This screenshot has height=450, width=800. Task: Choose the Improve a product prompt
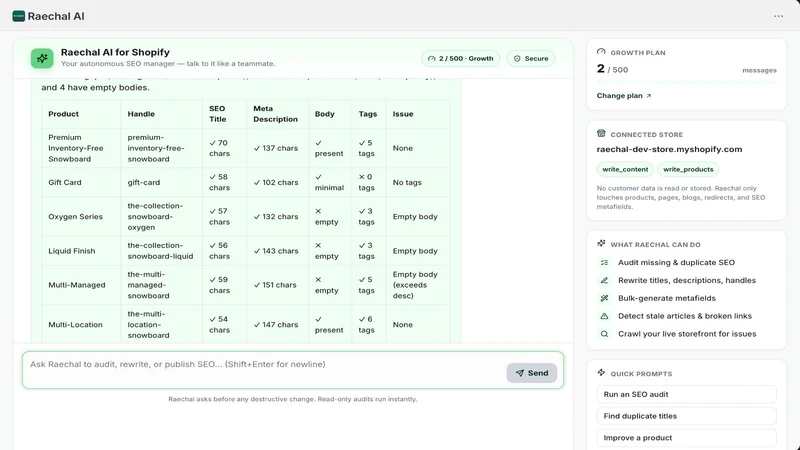(686, 438)
